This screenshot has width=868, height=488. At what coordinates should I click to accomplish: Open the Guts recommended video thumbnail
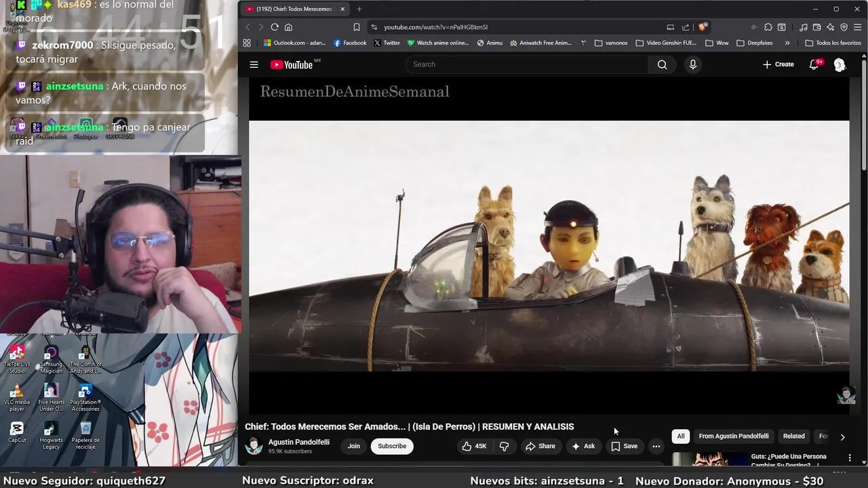click(x=709, y=459)
